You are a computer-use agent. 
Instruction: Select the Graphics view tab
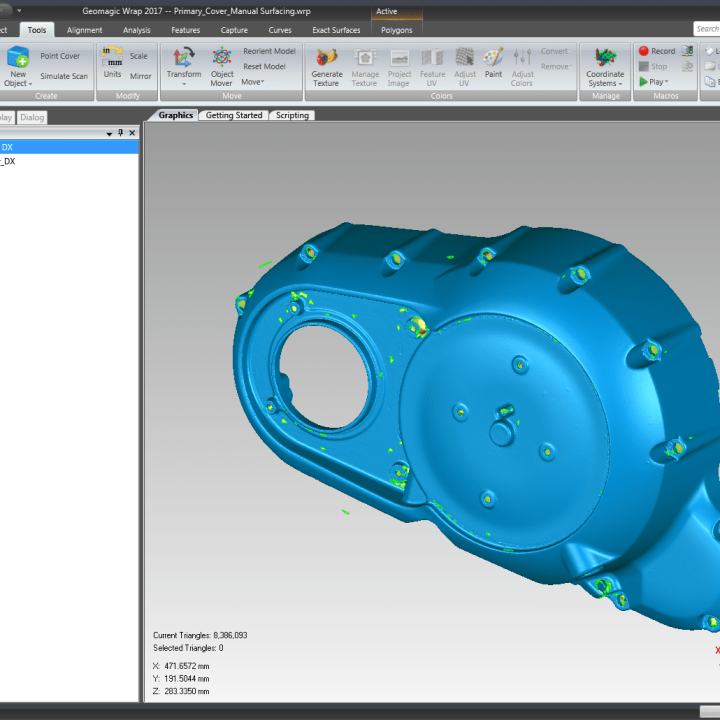175,115
